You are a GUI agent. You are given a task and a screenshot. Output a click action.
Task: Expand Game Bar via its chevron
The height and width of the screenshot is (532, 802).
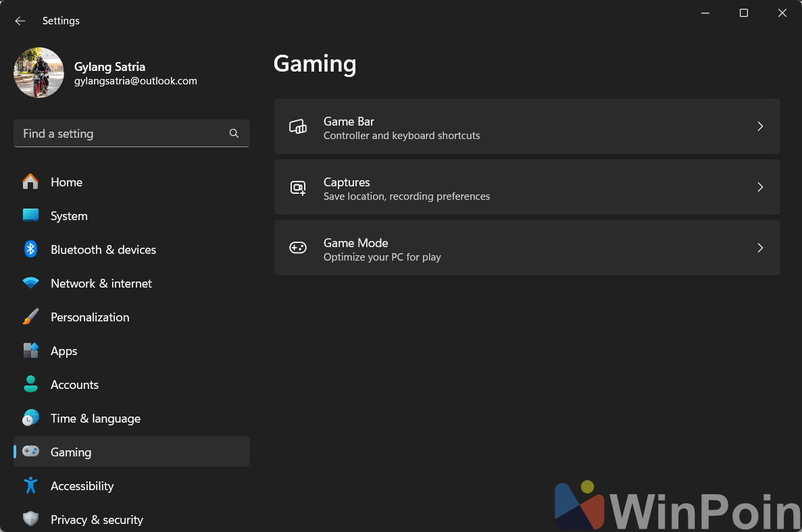point(760,126)
